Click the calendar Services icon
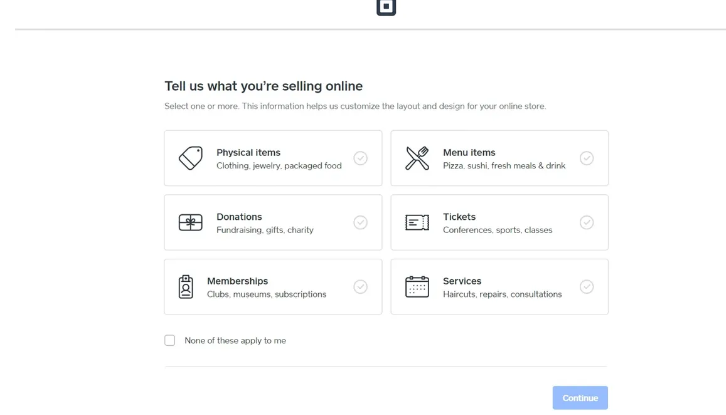 [417, 287]
